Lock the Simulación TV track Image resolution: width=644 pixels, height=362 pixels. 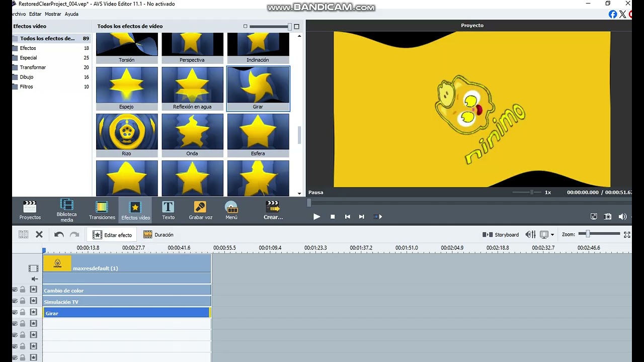point(23,301)
